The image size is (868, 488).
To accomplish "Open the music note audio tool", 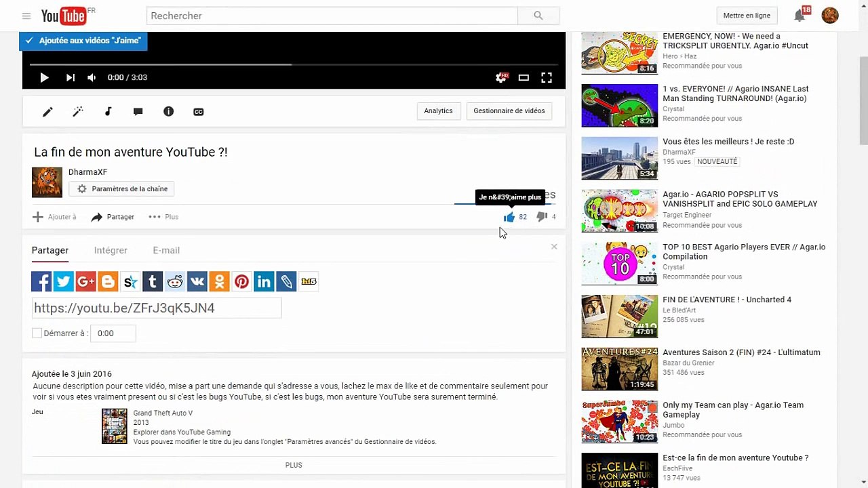I will (108, 112).
